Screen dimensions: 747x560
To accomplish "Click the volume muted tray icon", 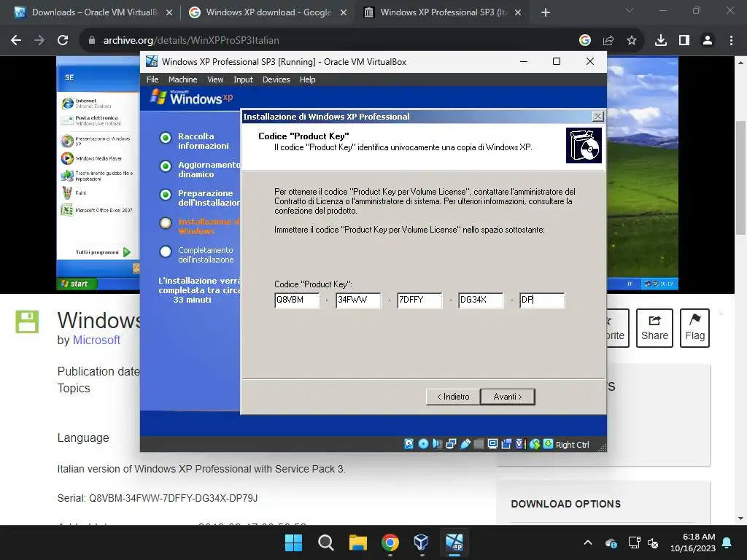I will (x=653, y=542).
